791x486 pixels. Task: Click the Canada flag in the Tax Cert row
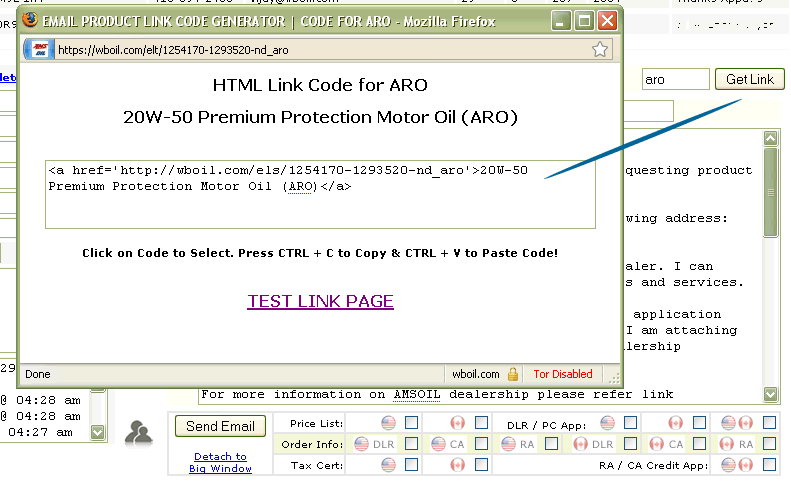click(458, 465)
